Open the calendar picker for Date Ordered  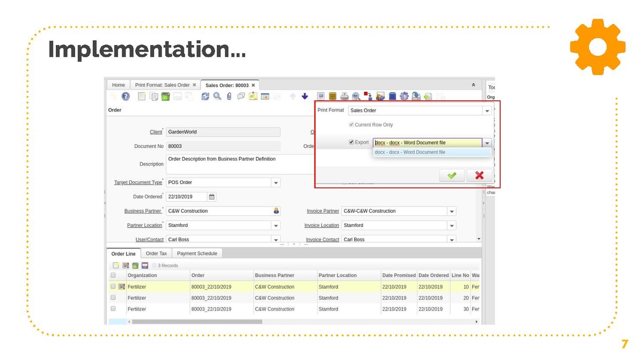click(212, 197)
